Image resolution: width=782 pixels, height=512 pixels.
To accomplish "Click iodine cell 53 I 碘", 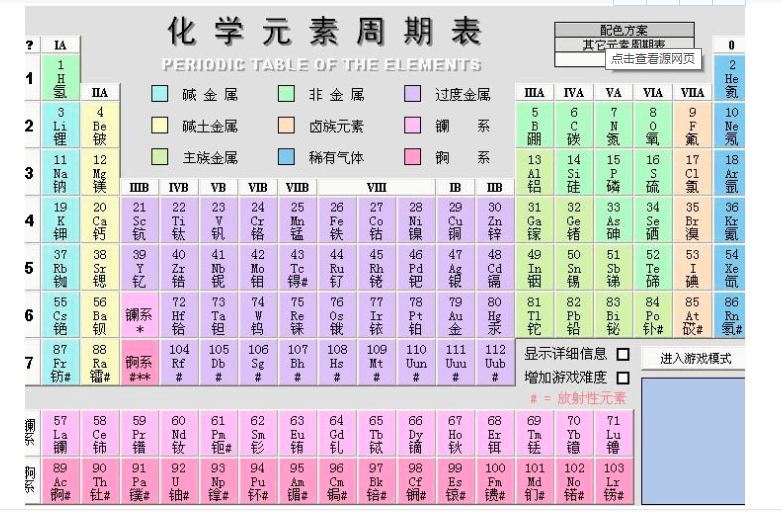I will pyautogui.click(x=692, y=268).
